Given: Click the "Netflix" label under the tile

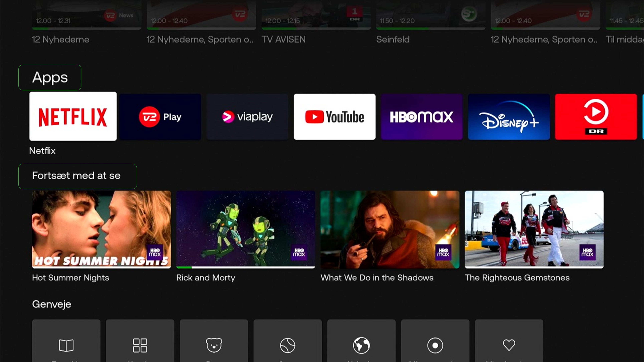Looking at the screenshot, I should point(42,151).
